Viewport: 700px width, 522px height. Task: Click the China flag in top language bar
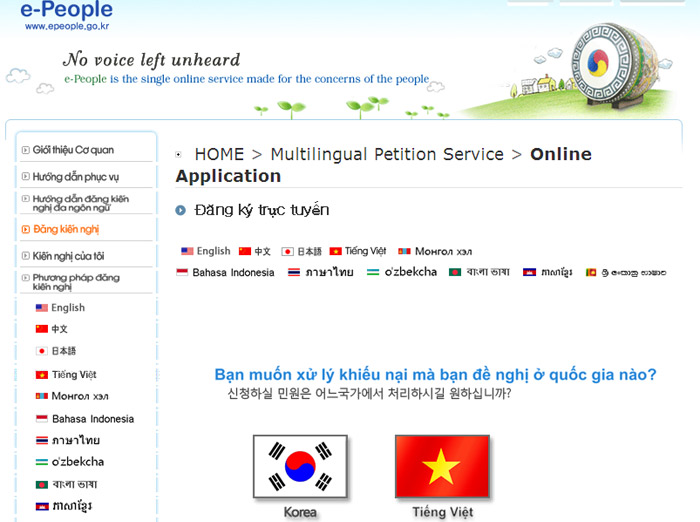point(245,251)
